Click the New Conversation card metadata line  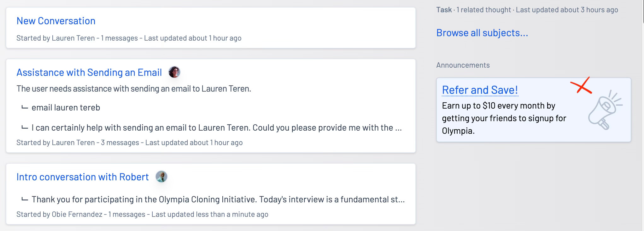129,38
